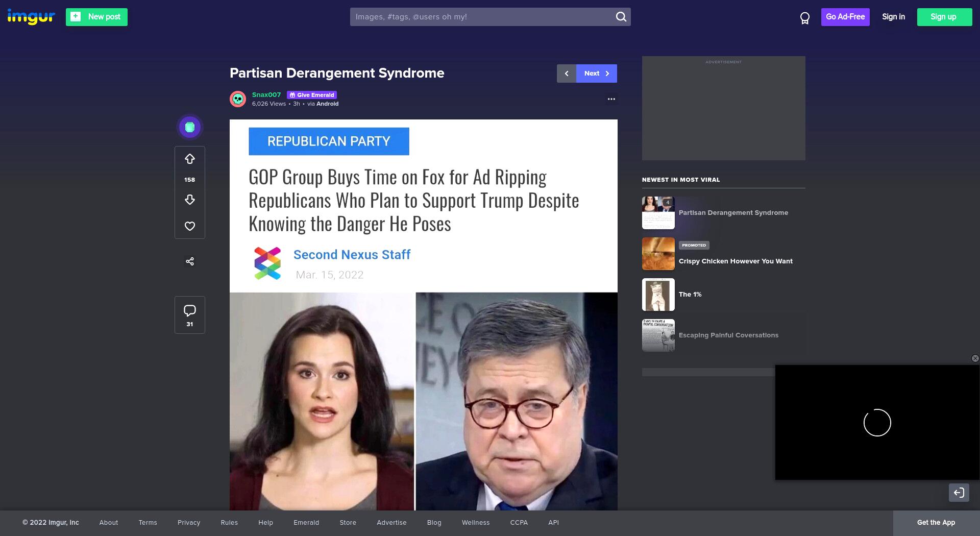Click the '31' comment count
This screenshot has width=980, height=536.
[x=190, y=324]
